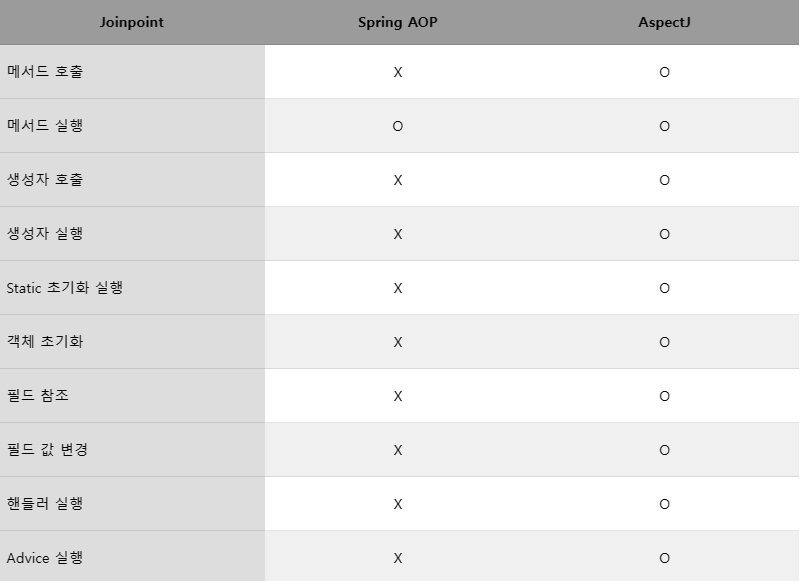The width and height of the screenshot is (800, 581).
Task: Select the 필드 참조 row label
Action: pos(38,396)
